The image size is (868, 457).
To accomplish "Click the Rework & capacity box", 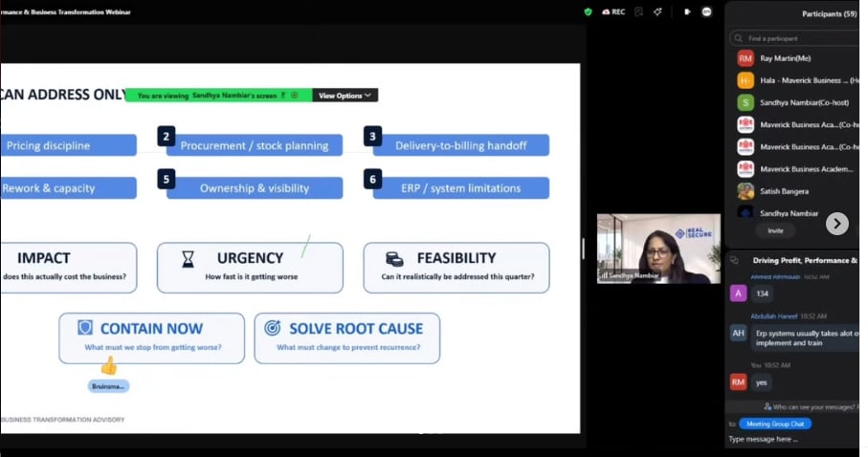I will tap(69, 188).
